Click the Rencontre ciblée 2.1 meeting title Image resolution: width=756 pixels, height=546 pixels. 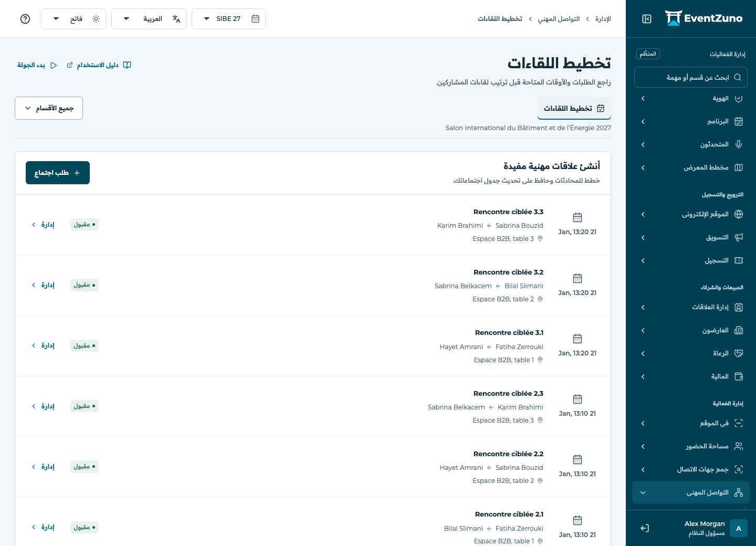pos(509,514)
